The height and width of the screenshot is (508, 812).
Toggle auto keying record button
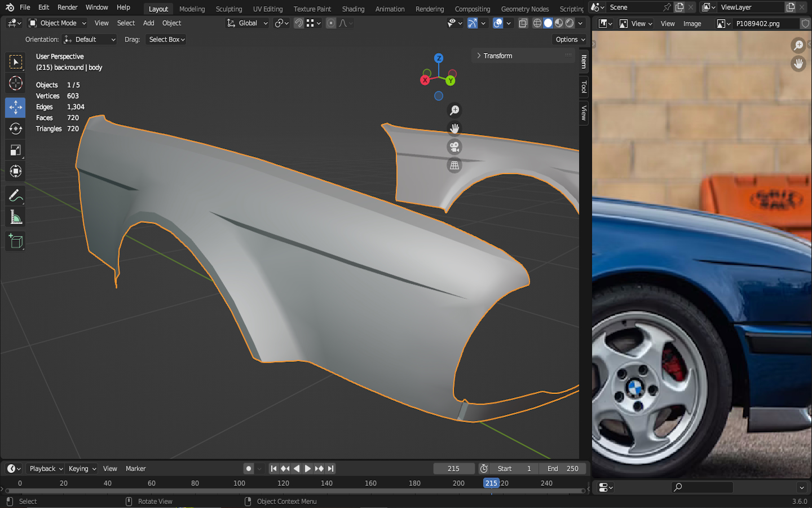pos(249,468)
